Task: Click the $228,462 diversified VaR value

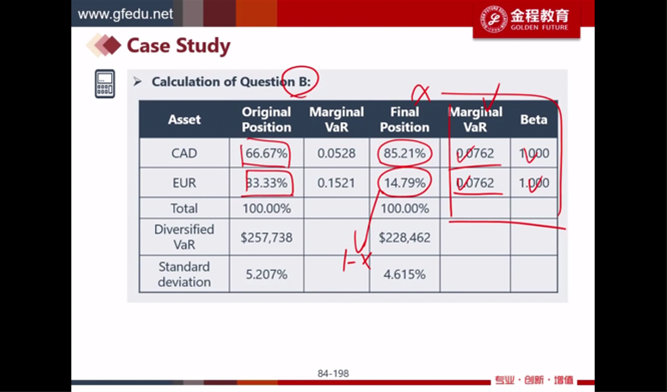Action: pos(405,237)
